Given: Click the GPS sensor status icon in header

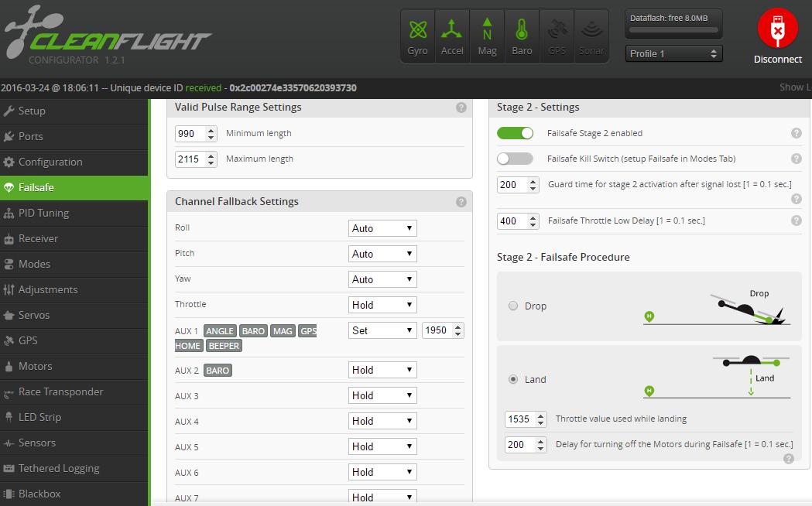Looking at the screenshot, I should click(x=557, y=36).
